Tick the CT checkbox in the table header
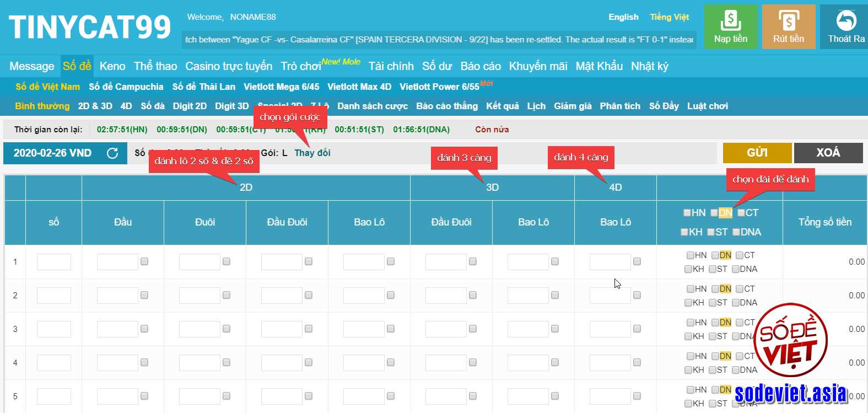This screenshot has width=868, height=413. [x=741, y=213]
